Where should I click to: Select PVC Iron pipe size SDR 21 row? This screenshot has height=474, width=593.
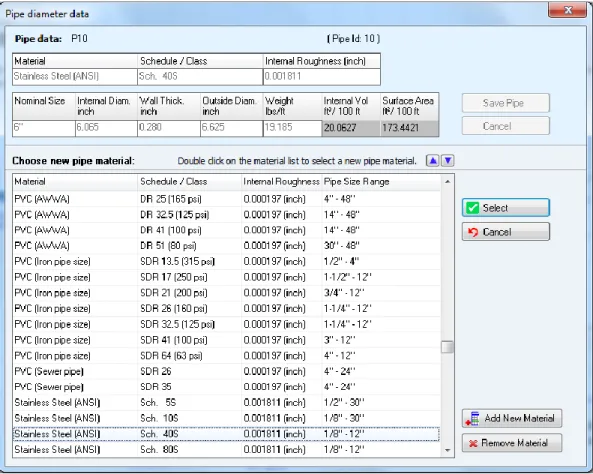click(227, 293)
